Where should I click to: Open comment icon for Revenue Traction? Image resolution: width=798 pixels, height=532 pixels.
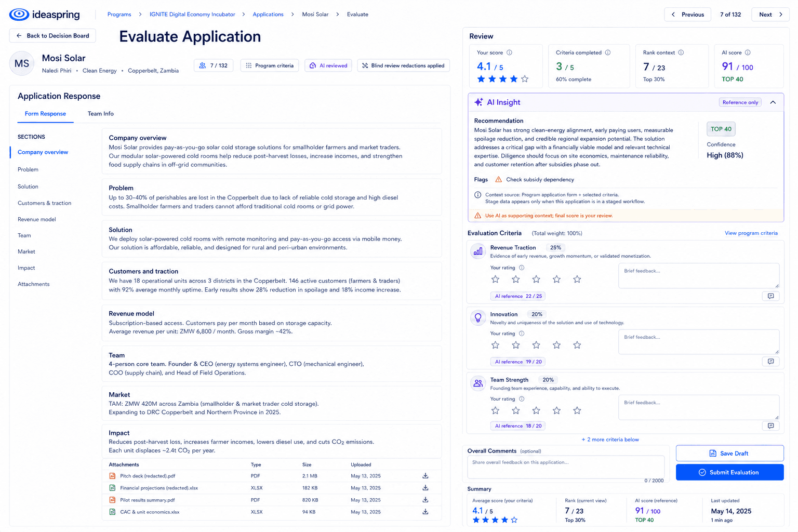[x=770, y=296]
